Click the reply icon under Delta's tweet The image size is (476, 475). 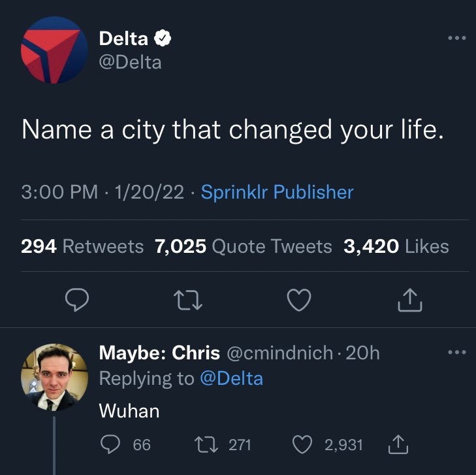pyautogui.click(x=77, y=299)
